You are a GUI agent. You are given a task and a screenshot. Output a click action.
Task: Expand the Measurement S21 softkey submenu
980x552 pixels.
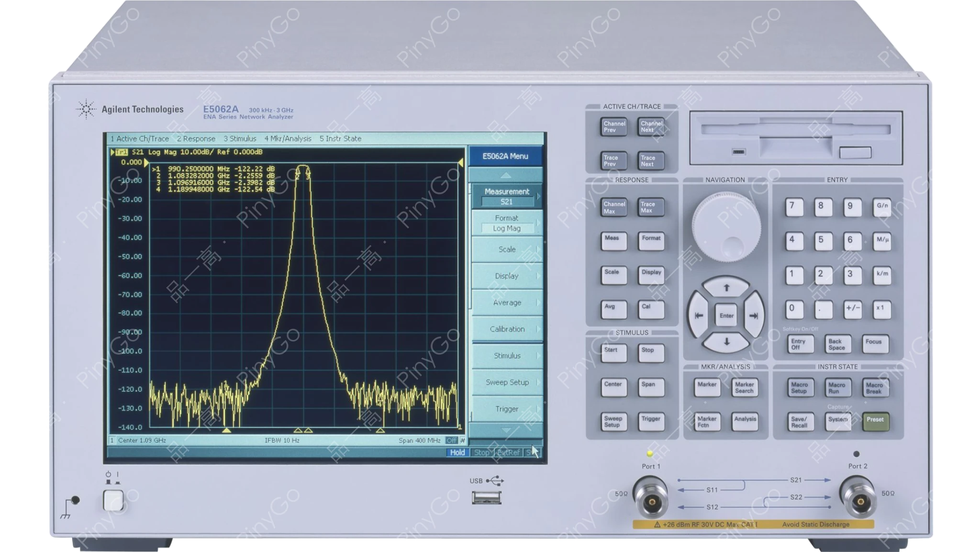(507, 196)
